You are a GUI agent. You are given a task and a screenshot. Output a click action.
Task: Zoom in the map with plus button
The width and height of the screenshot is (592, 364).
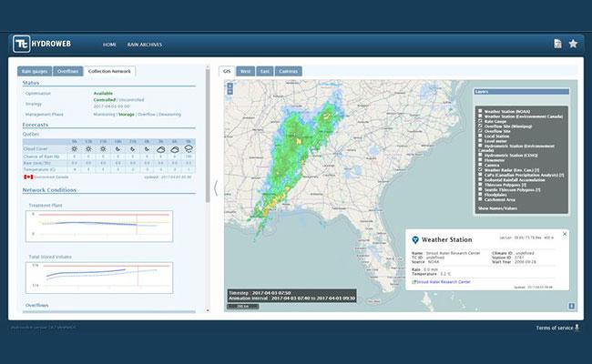pos(230,86)
